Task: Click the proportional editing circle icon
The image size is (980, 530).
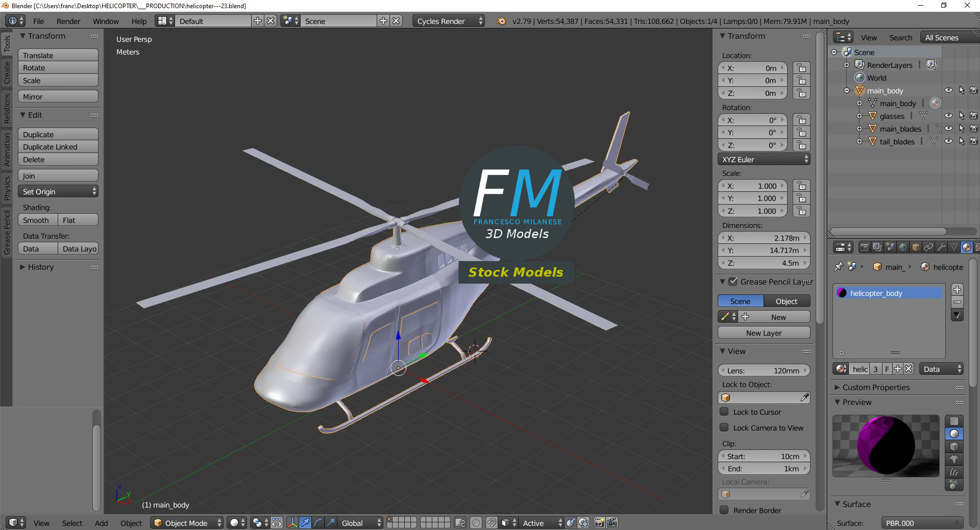Action: [476, 523]
